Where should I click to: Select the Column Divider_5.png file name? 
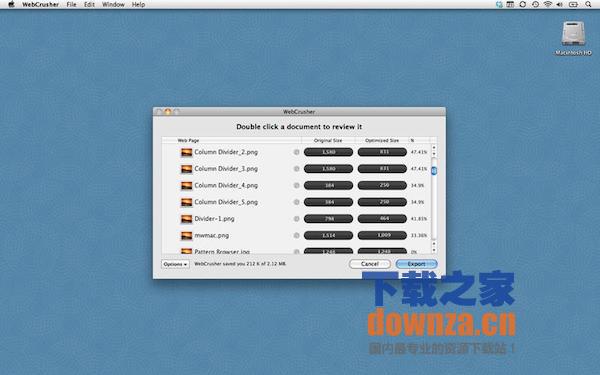[x=226, y=202]
